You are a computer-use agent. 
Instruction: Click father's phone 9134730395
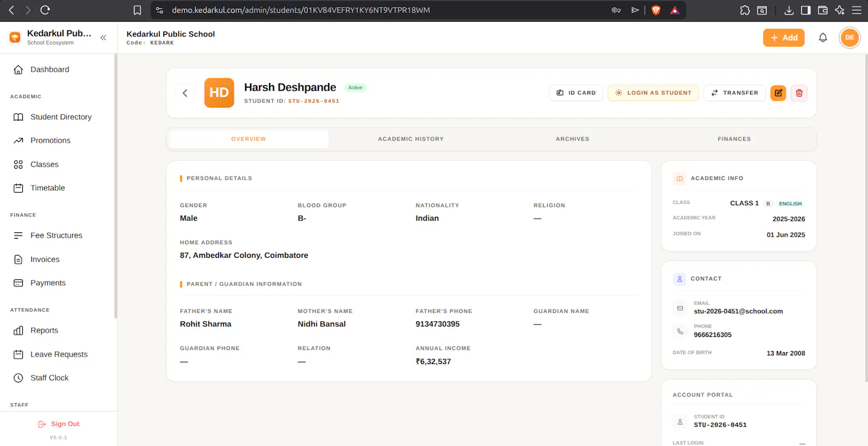pos(438,324)
